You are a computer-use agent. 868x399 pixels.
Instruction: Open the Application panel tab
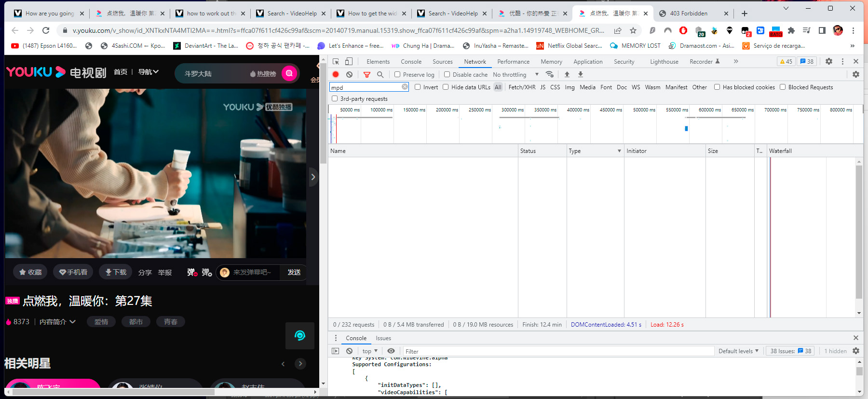click(587, 62)
